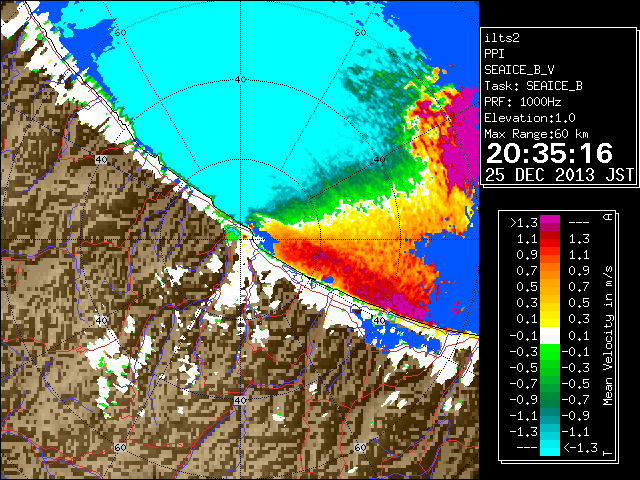Click the "Mean Velocity in m/s" legend title
Viewport: 640px width, 480px height.
(x=608, y=336)
